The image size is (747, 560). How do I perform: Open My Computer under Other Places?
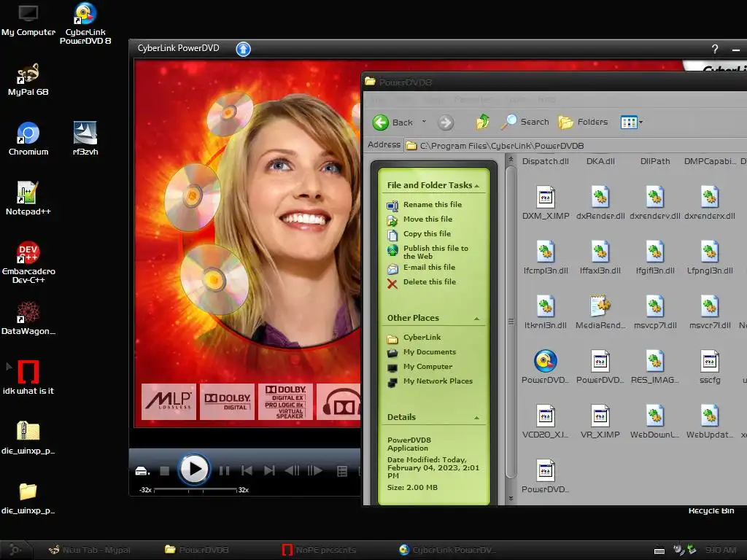tap(427, 367)
